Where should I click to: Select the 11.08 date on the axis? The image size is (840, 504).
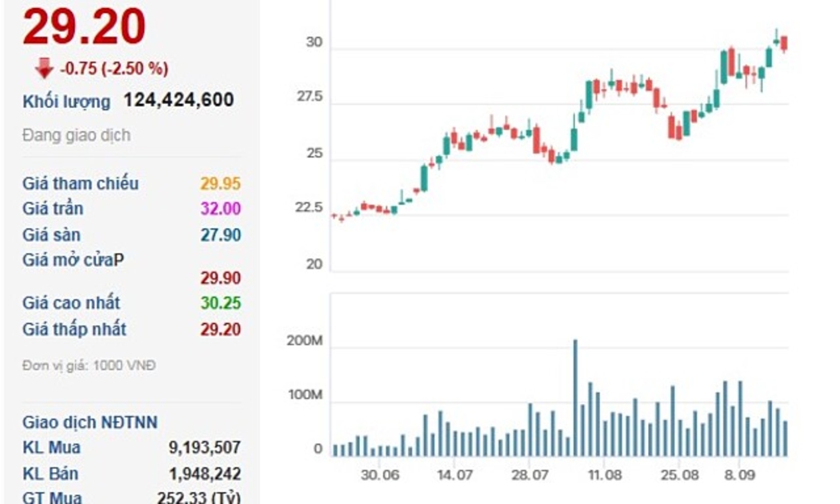click(x=604, y=474)
